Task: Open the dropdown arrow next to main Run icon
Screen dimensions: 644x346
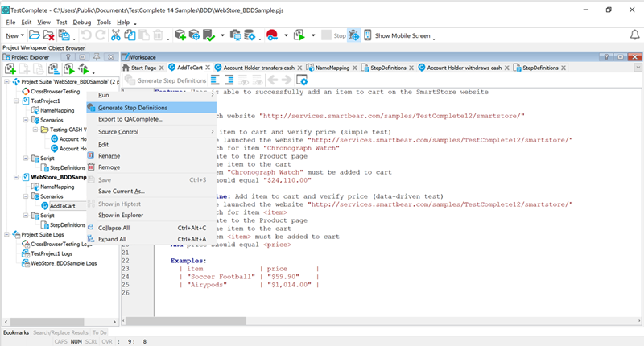Action: point(313,35)
